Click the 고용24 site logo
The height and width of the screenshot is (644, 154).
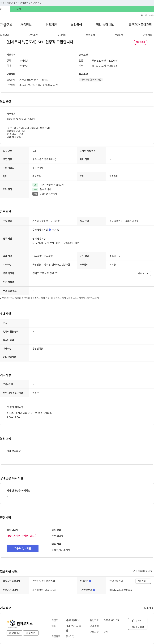click(x=6, y=25)
